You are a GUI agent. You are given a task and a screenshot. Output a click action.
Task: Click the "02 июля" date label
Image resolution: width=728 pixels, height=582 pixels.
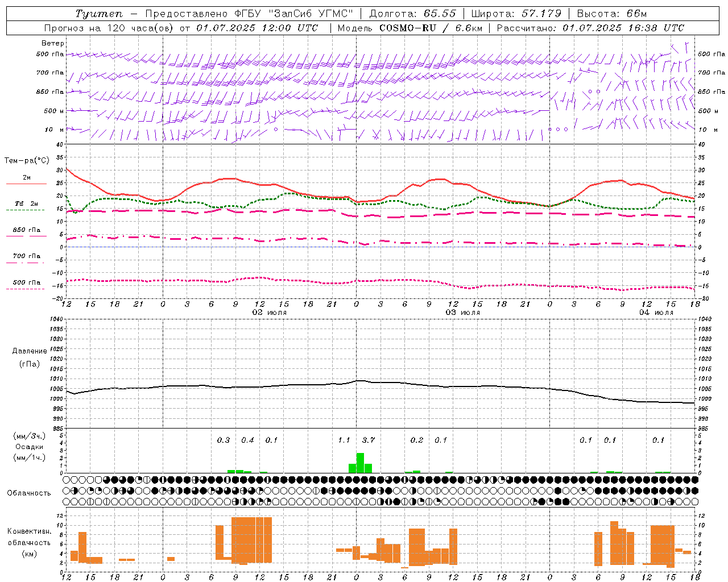pyautogui.click(x=270, y=312)
